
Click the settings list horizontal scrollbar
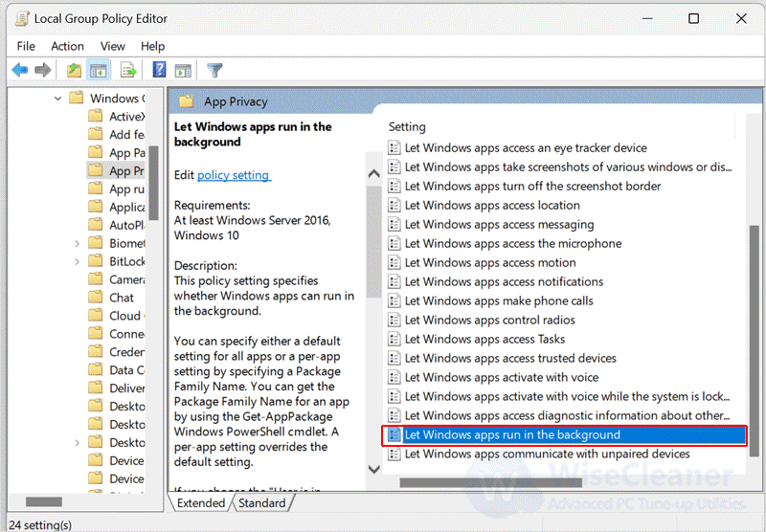(x=491, y=482)
